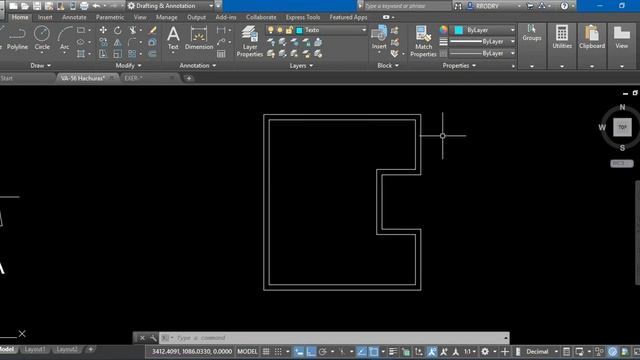Add a new drawing tab with the plus button

pos(189,78)
